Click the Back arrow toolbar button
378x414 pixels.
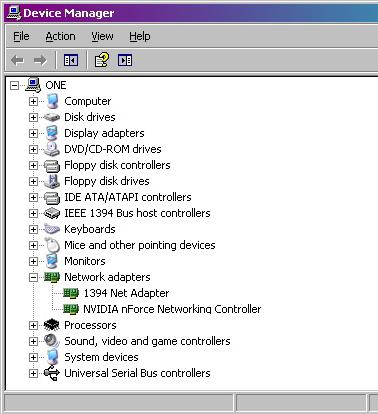17,60
